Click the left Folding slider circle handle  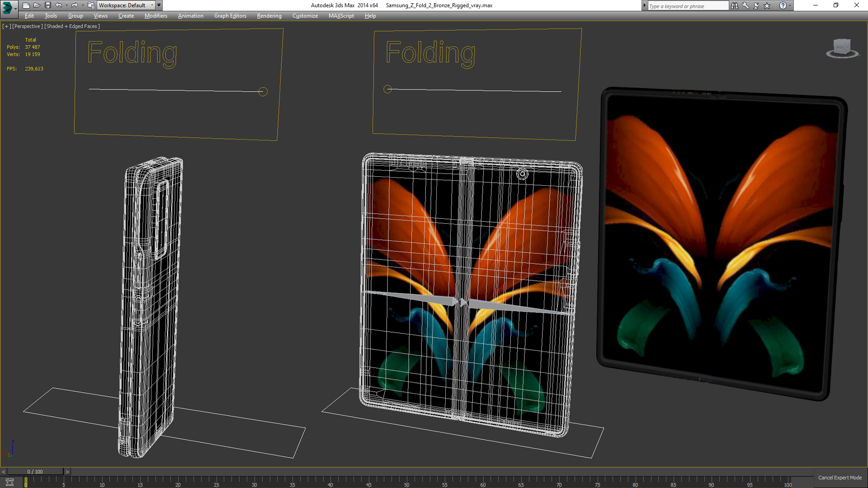[x=263, y=92]
